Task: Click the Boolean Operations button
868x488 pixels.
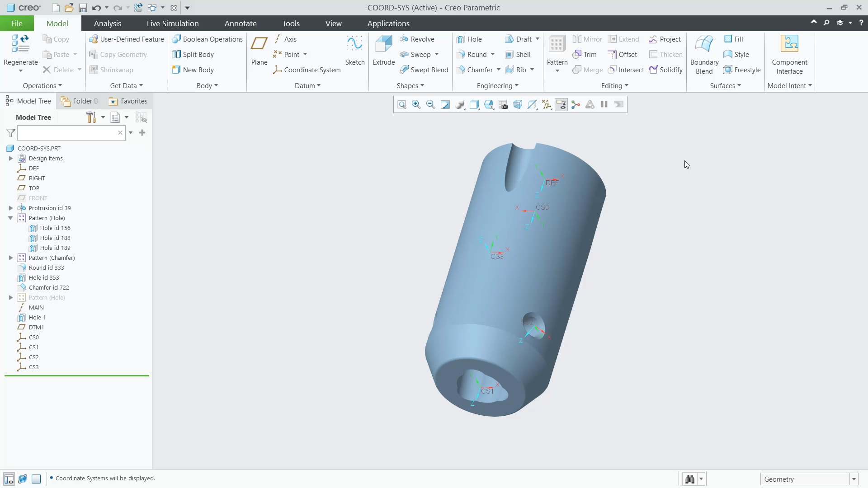Action: tap(208, 39)
